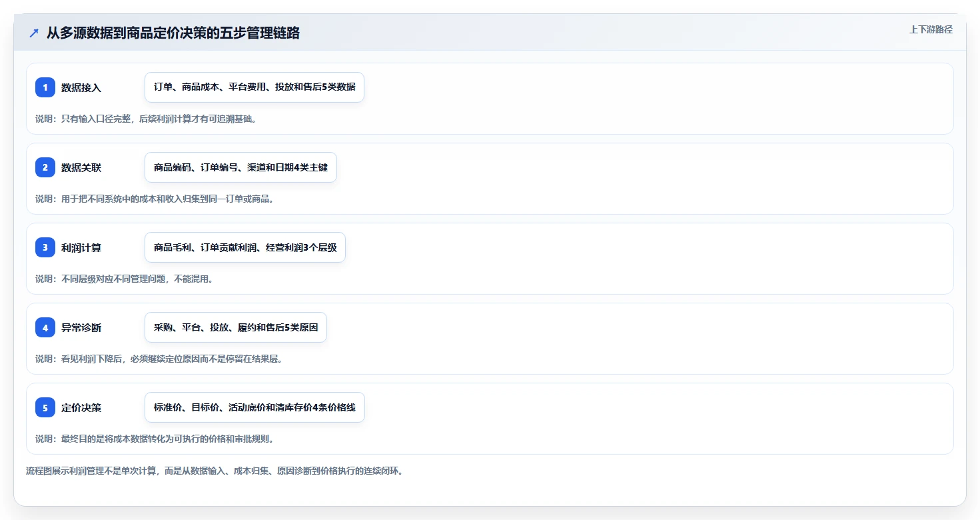The height and width of the screenshot is (520, 980).
Task: Click the note 不同层级对应不同管理问题，不能混用
Action: (x=125, y=279)
